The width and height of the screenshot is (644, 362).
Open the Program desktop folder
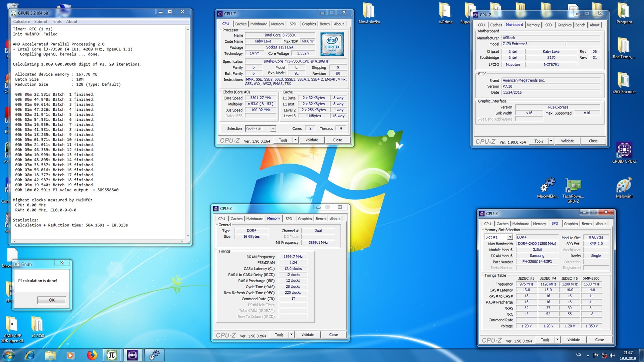624,13
